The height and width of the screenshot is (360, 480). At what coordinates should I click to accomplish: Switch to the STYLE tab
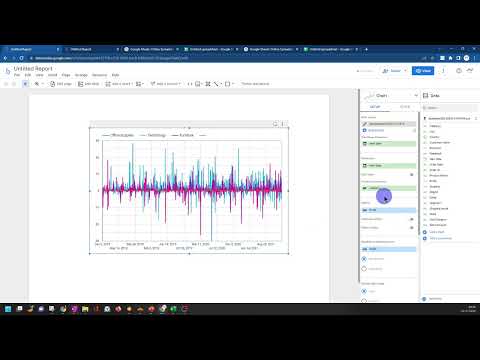(405, 107)
